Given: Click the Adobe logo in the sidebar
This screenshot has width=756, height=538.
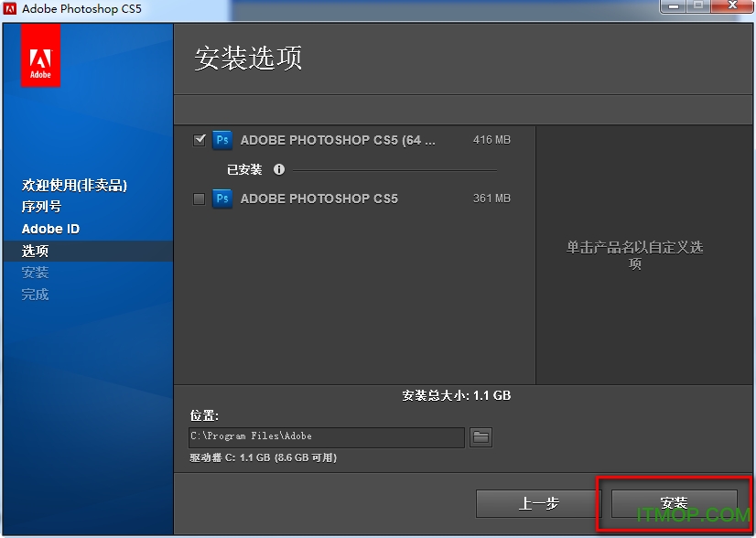Looking at the screenshot, I should coord(40,56).
